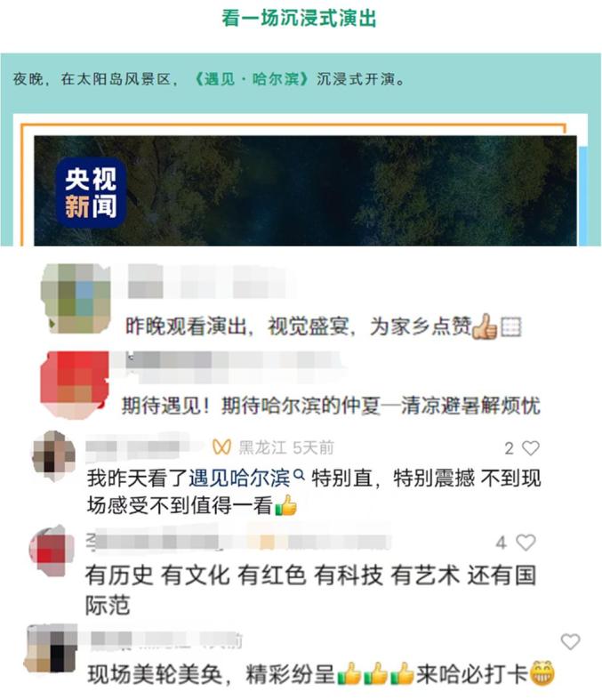Screen dimensions: 602x700
Task: Open the comment 有历史 有文化 有红色
Action: (310, 590)
